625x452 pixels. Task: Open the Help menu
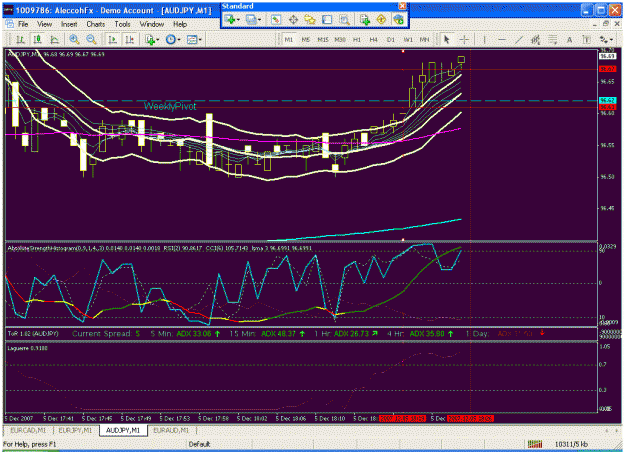pos(180,24)
